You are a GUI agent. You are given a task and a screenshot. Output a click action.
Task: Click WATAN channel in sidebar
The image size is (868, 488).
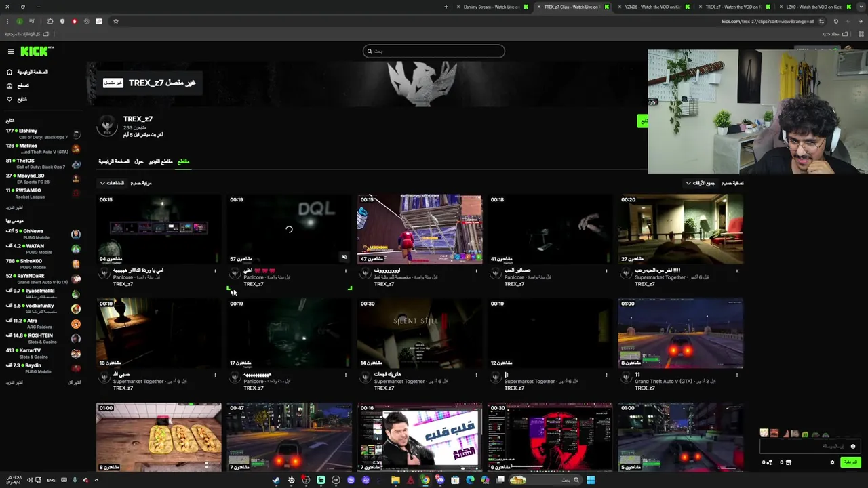pos(43,249)
